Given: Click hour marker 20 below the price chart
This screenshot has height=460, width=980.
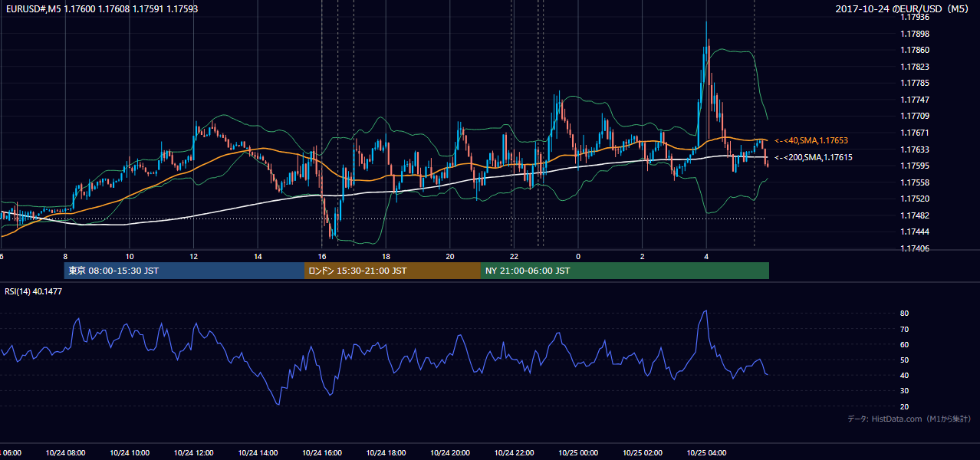Looking at the screenshot, I should pyautogui.click(x=450, y=256).
